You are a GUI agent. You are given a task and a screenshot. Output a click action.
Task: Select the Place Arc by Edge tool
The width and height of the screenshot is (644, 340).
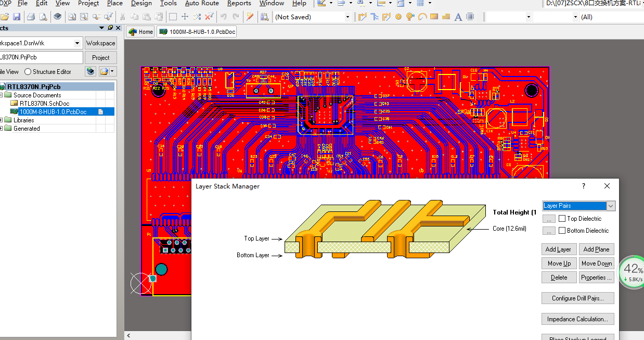(422, 17)
